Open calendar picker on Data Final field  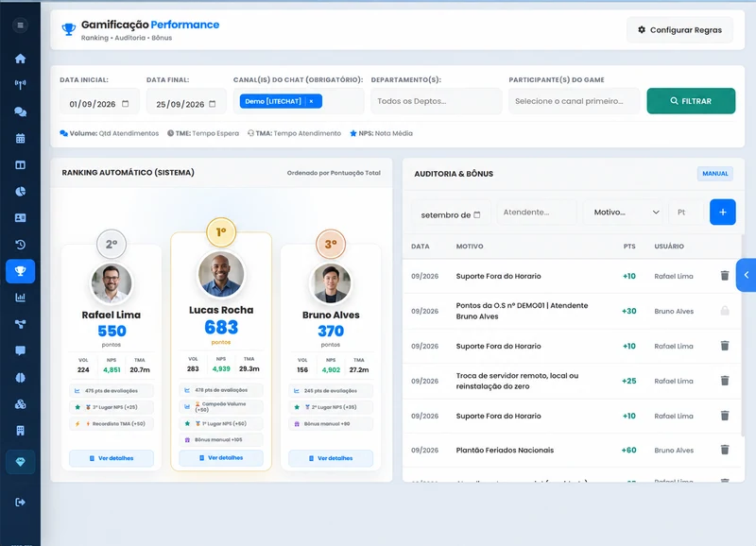coord(212,104)
